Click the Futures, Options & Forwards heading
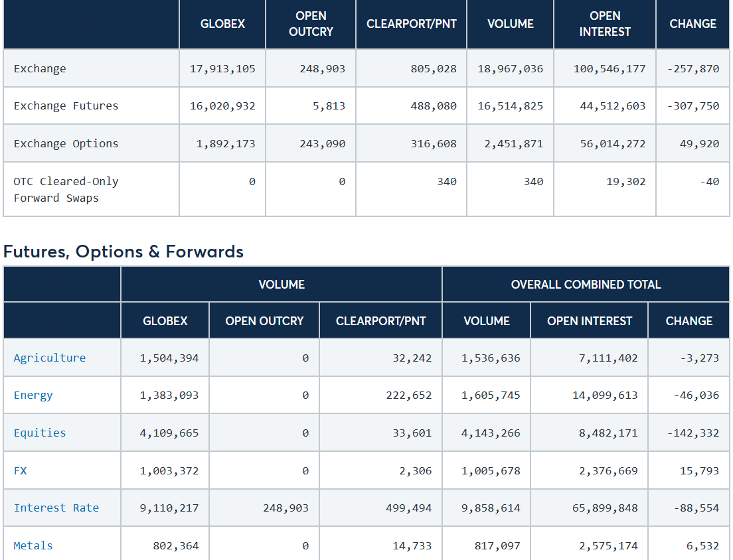The height and width of the screenshot is (560, 733). click(123, 251)
